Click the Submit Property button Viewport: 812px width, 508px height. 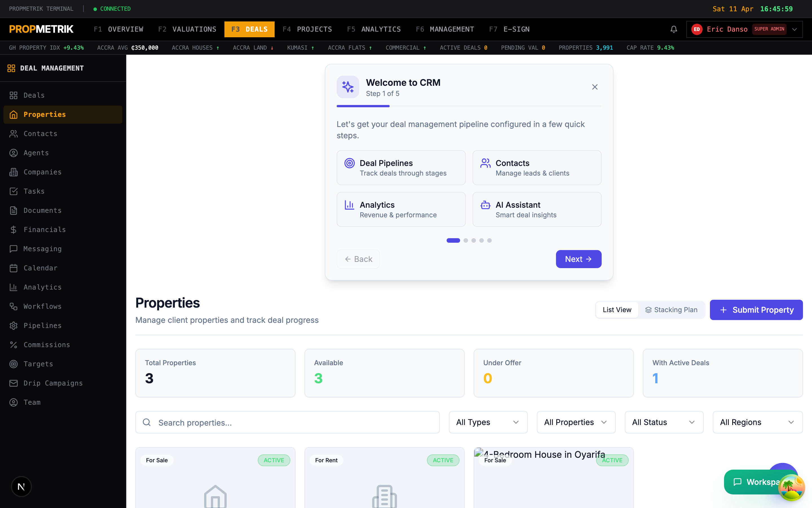coord(756,310)
